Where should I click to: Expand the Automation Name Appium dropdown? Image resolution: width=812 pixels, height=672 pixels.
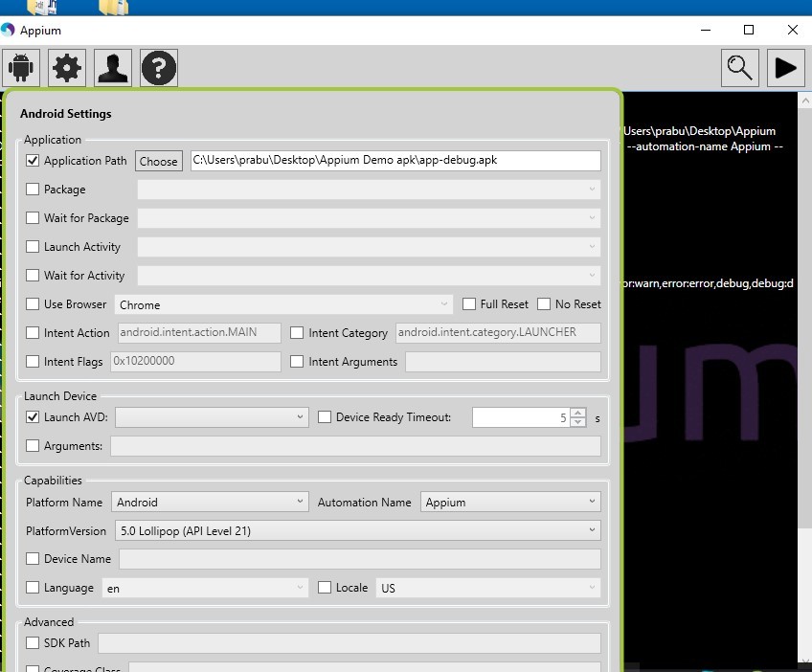click(510, 502)
